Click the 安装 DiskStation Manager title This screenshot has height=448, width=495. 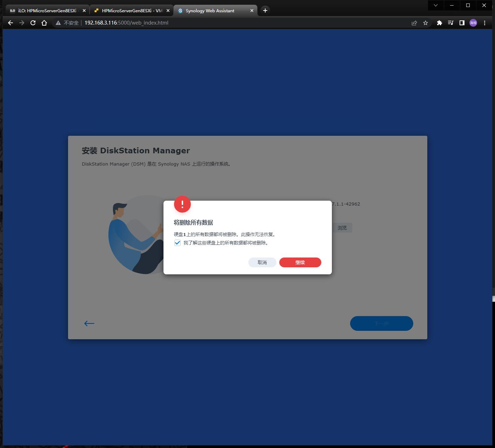pos(136,151)
